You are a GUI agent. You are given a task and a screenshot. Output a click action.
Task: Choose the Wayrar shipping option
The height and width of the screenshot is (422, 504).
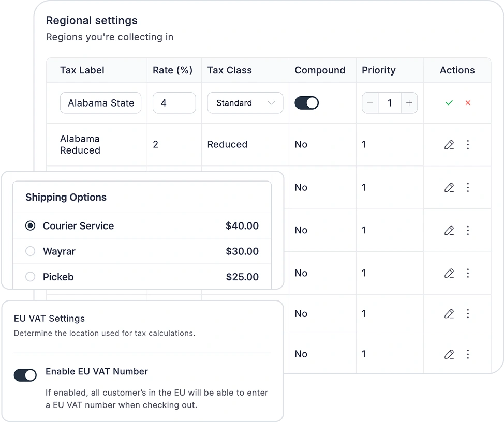click(x=31, y=251)
